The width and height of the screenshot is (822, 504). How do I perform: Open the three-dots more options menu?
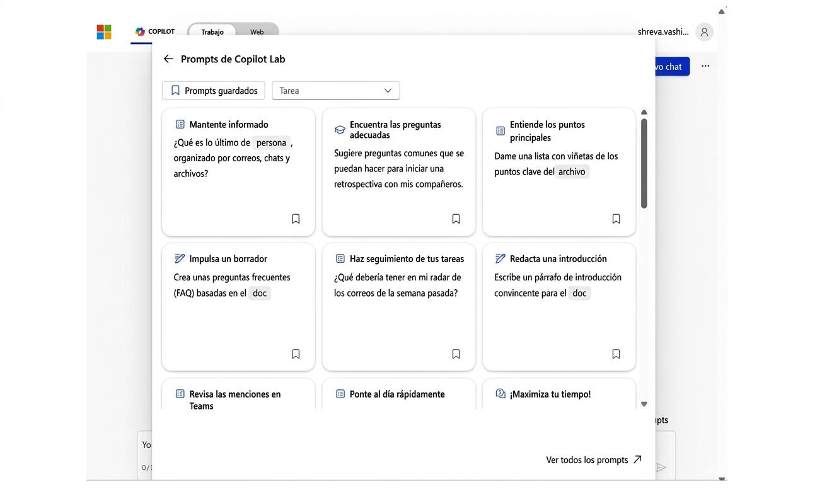[705, 66]
